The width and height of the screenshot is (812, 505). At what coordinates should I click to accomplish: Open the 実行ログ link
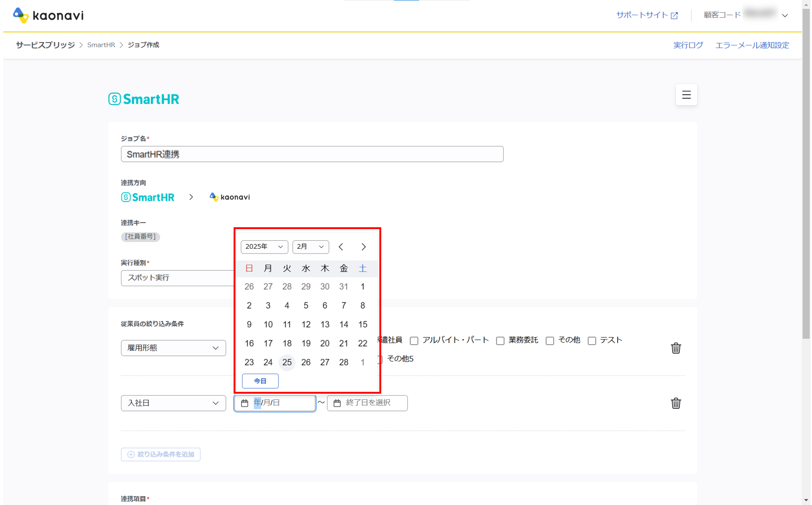tap(688, 45)
